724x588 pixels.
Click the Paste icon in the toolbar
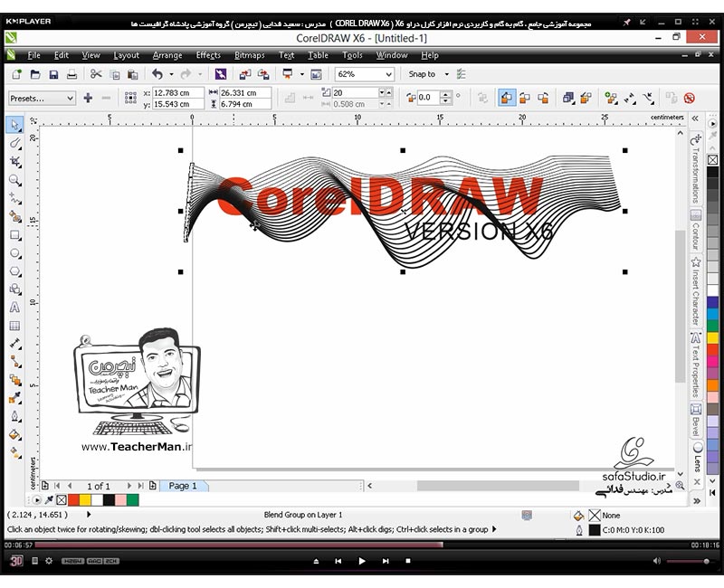coord(133,74)
